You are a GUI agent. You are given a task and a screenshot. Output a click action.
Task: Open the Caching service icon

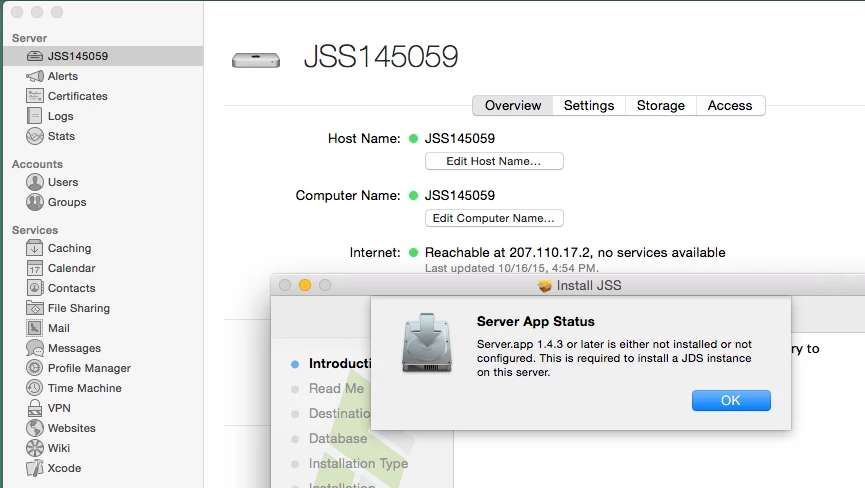[x=34, y=248]
